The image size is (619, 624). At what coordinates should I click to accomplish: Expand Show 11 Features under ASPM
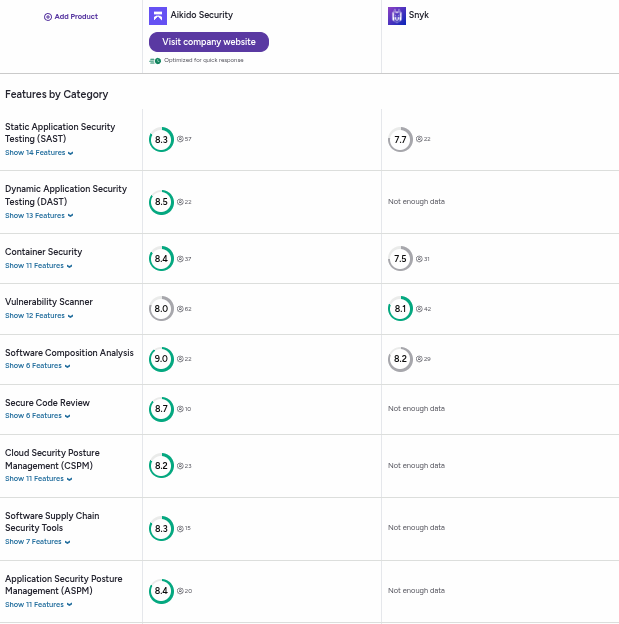[x=39, y=604]
